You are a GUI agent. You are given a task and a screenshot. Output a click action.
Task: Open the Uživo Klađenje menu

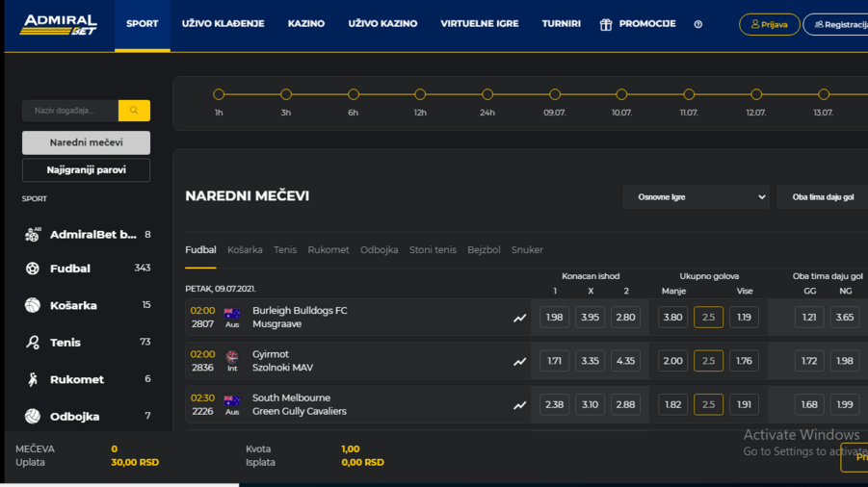coord(223,24)
